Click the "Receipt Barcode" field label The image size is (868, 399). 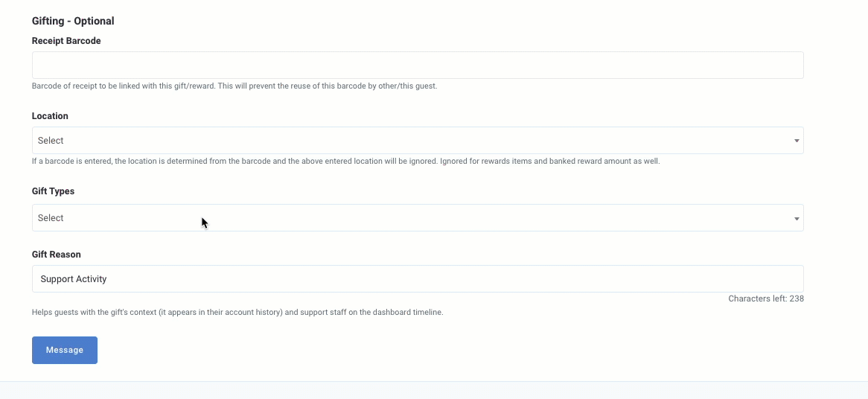(66, 41)
